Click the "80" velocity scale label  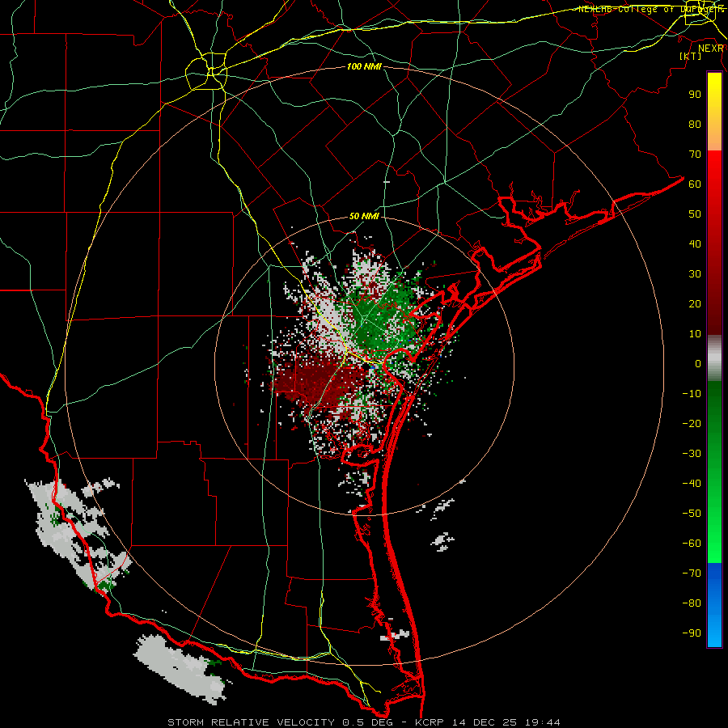[x=695, y=124]
